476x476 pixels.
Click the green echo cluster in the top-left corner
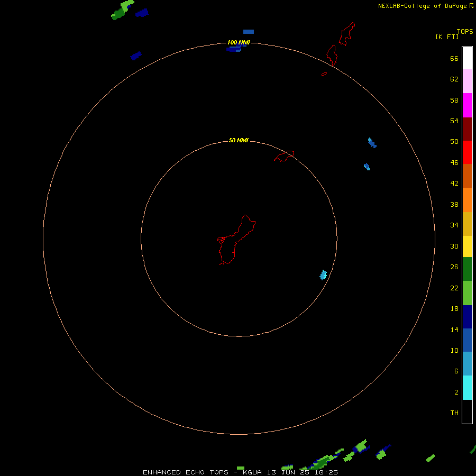[x=123, y=10]
